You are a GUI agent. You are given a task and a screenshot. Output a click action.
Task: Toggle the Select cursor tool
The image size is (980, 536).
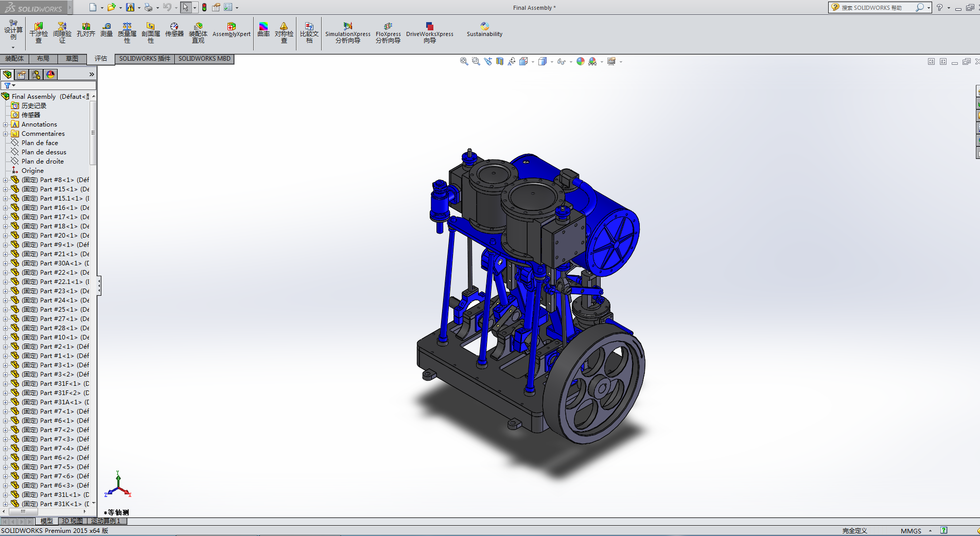[x=185, y=7]
